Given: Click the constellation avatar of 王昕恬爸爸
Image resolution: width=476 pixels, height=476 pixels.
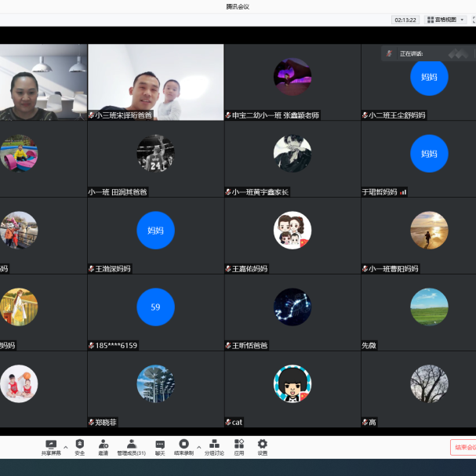Looking at the screenshot, I should coord(293,307).
